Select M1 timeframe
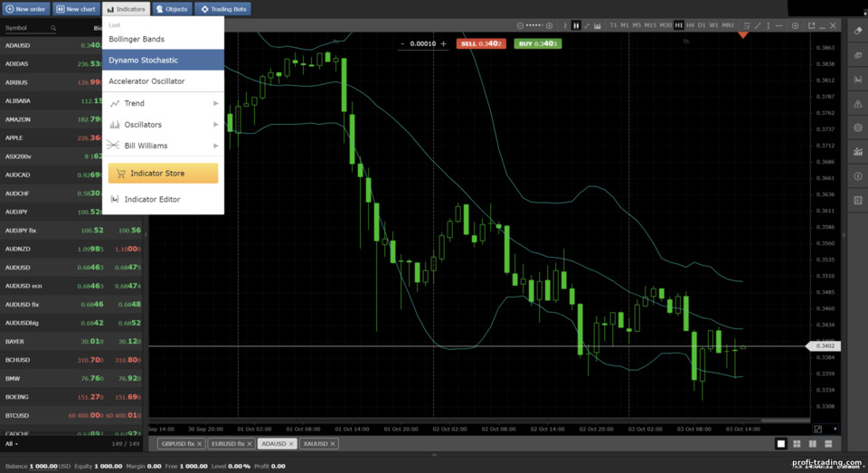The height and width of the screenshot is (473, 868). [x=625, y=25]
